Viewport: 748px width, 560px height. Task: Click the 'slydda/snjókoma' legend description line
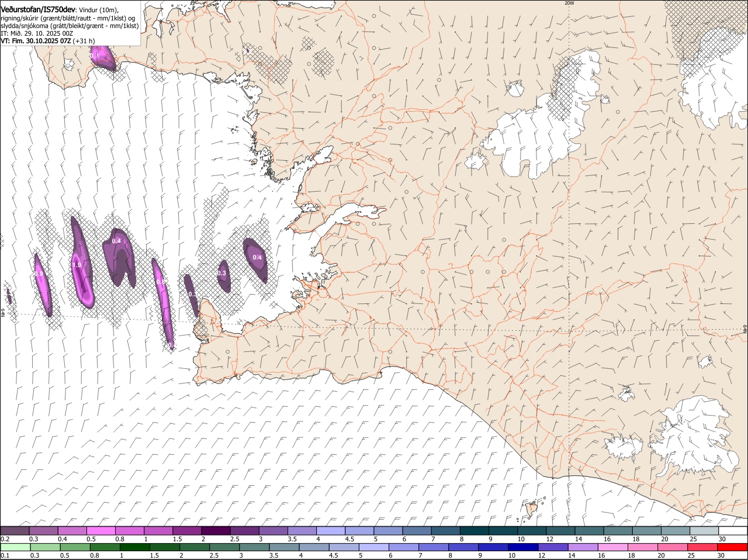(70, 26)
